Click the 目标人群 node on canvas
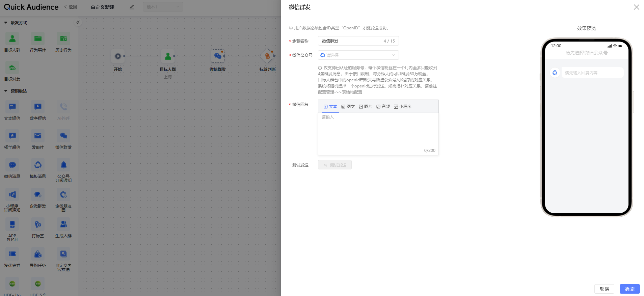Image resolution: width=644 pixels, height=296 pixels. tap(168, 56)
